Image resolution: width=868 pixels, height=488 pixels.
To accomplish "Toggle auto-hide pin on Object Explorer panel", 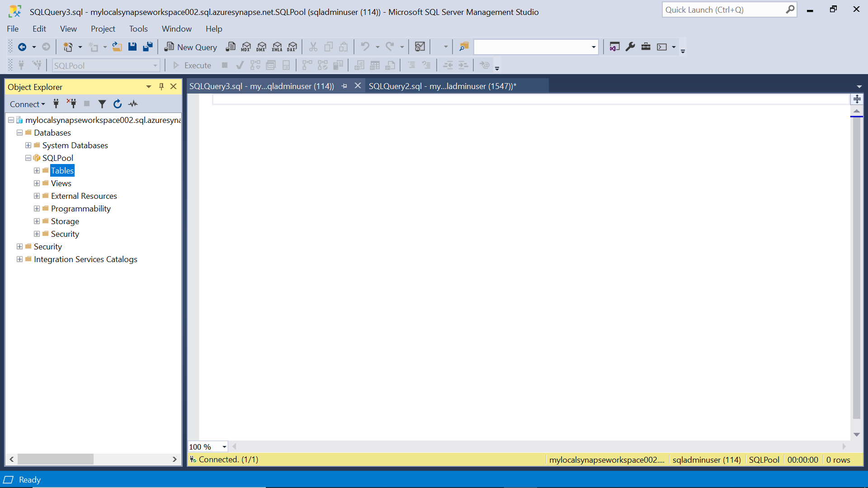I will point(161,87).
